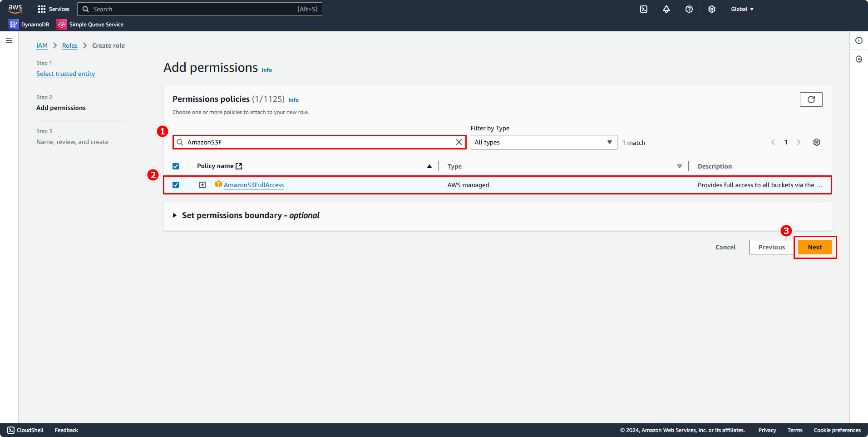Open the info panel icon on right
This screenshot has height=437, width=868.
[x=859, y=40]
